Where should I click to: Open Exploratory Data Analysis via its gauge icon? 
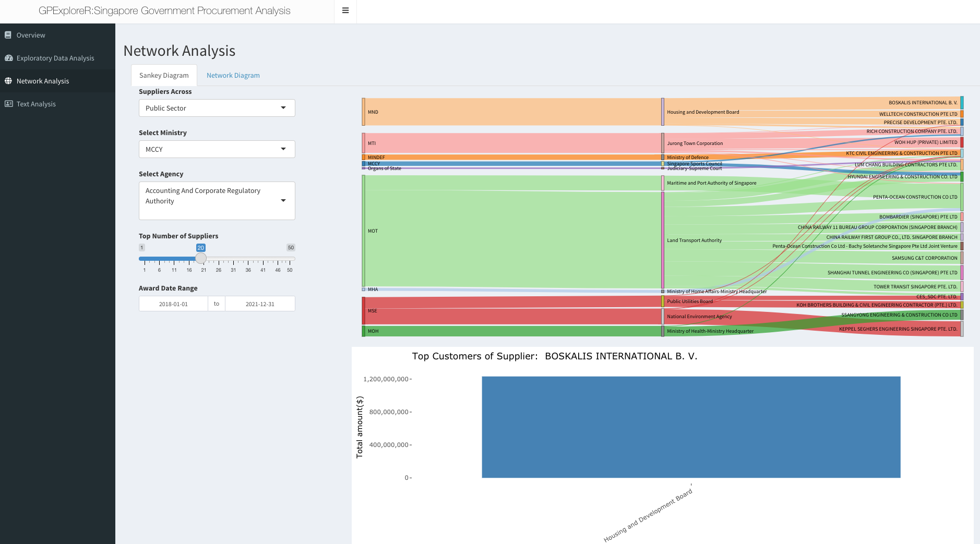pos(8,58)
